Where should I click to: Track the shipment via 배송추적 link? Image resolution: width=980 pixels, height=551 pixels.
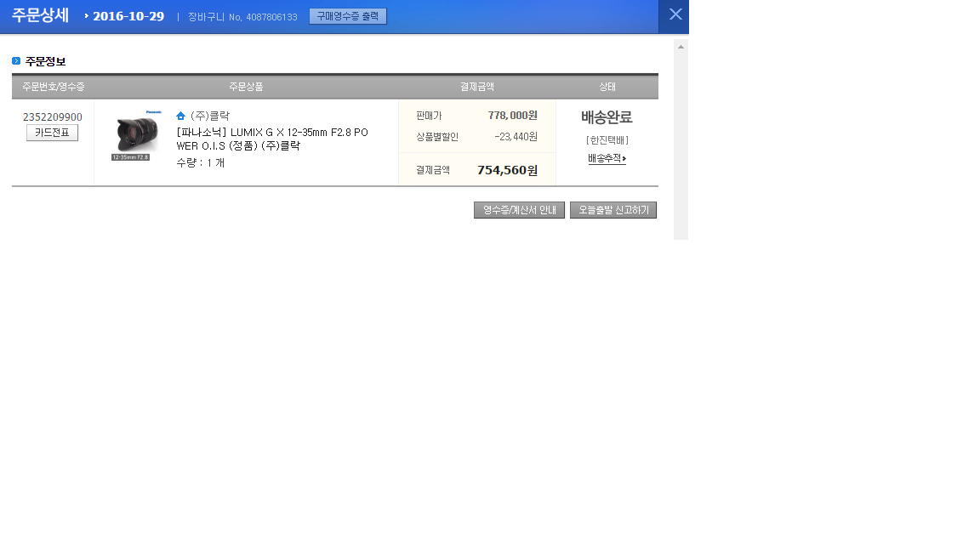coord(606,159)
